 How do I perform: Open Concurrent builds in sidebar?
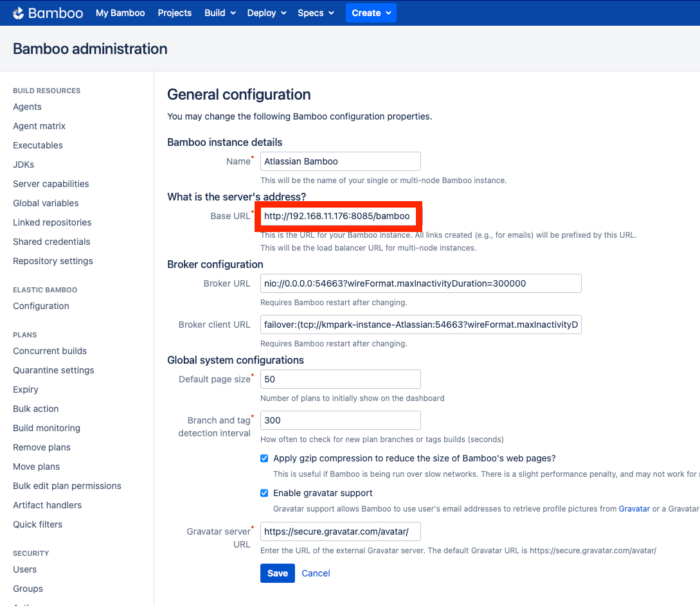[50, 351]
